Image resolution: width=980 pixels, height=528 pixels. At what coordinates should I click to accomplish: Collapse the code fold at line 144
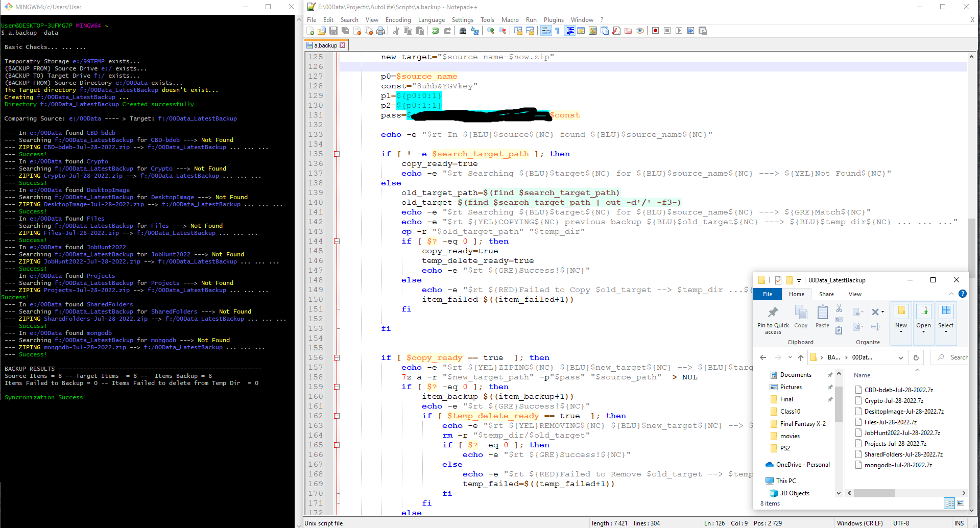(x=337, y=241)
